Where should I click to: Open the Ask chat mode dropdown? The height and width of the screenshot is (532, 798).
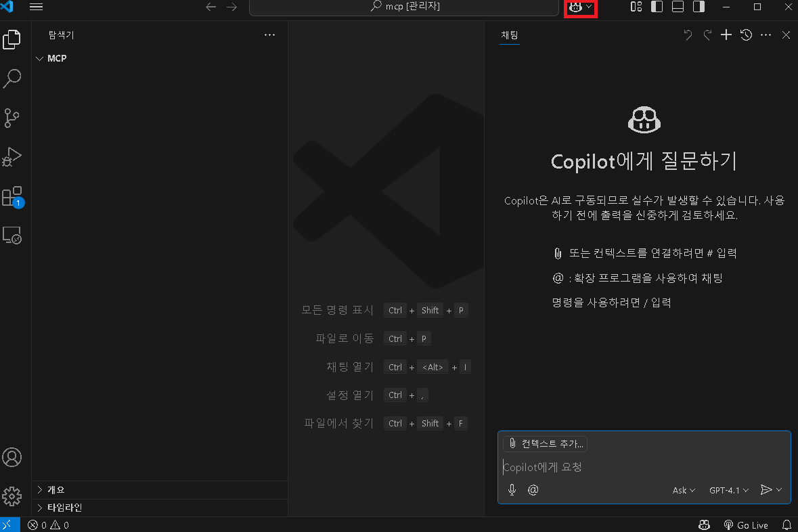pyautogui.click(x=684, y=490)
